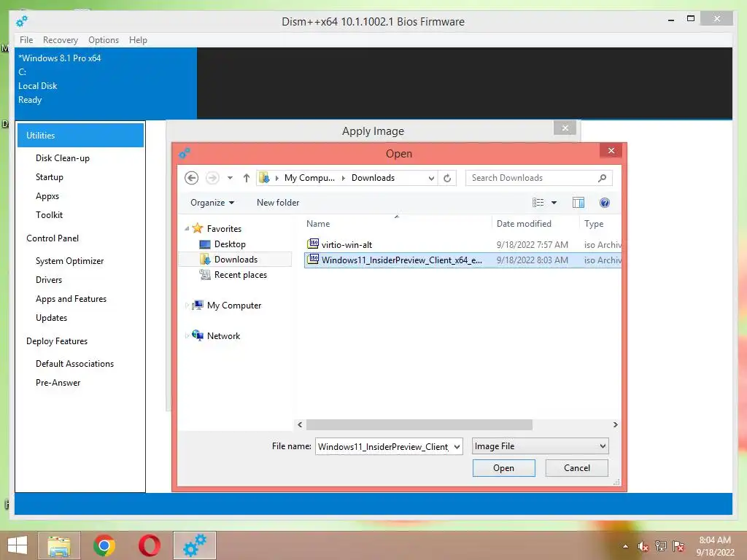The height and width of the screenshot is (560, 747).
Task: Change view with the view icon
Action: click(538, 203)
